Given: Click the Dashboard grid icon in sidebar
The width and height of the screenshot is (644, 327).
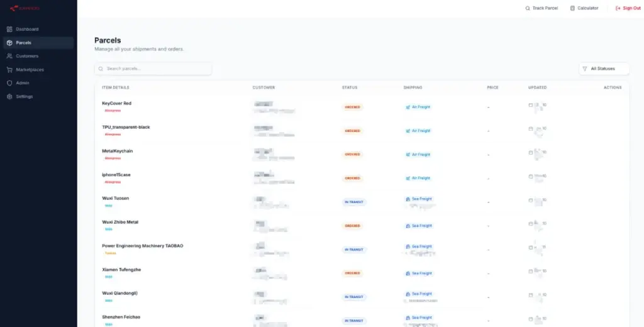Looking at the screenshot, I should pos(9,30).
